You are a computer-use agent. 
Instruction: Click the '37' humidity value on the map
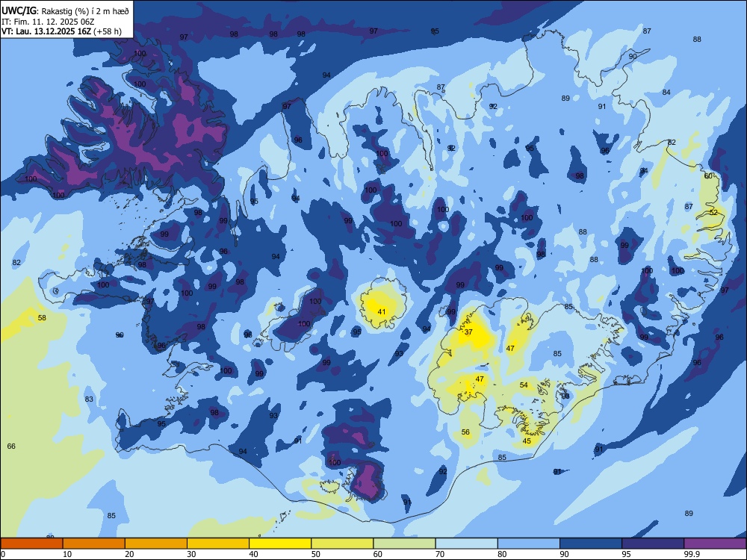point(468,332)
